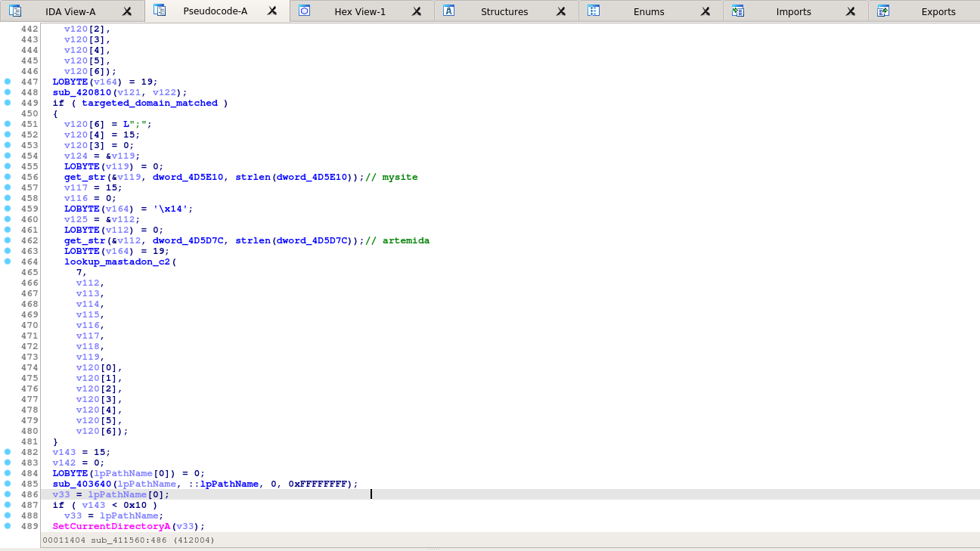
Task: Click the get_str call on line 462
Action: point(85,240)
